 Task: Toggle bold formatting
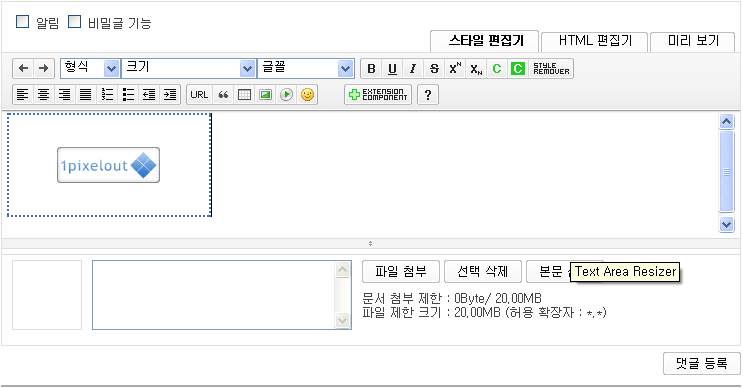(371, 69)
